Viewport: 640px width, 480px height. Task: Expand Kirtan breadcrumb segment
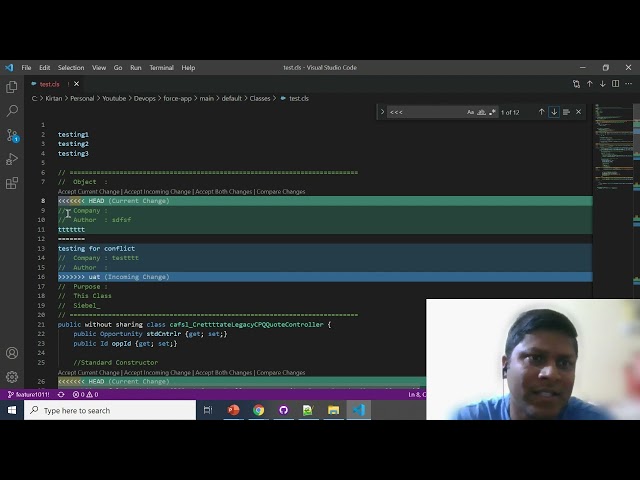point(53,98)
